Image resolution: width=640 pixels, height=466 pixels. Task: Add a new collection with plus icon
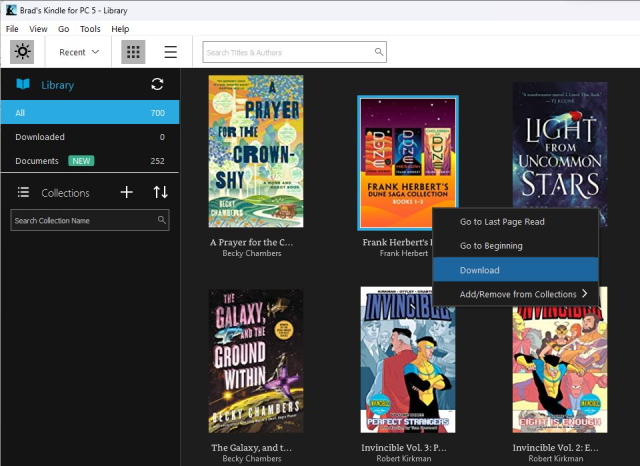tap(127, 192)
